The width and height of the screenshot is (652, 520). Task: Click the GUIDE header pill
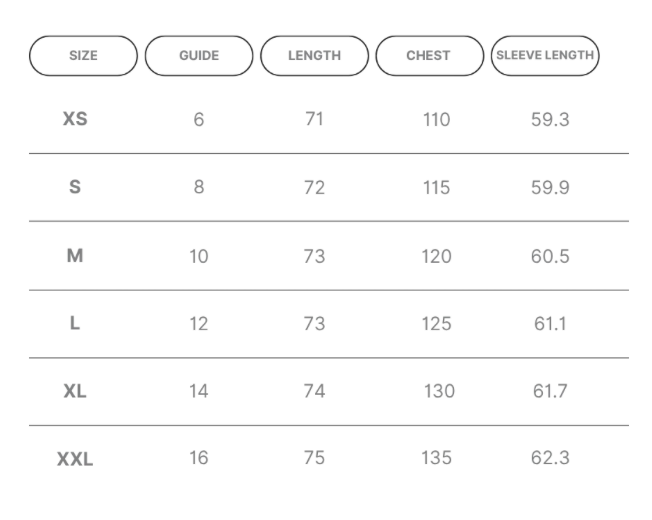199,56
